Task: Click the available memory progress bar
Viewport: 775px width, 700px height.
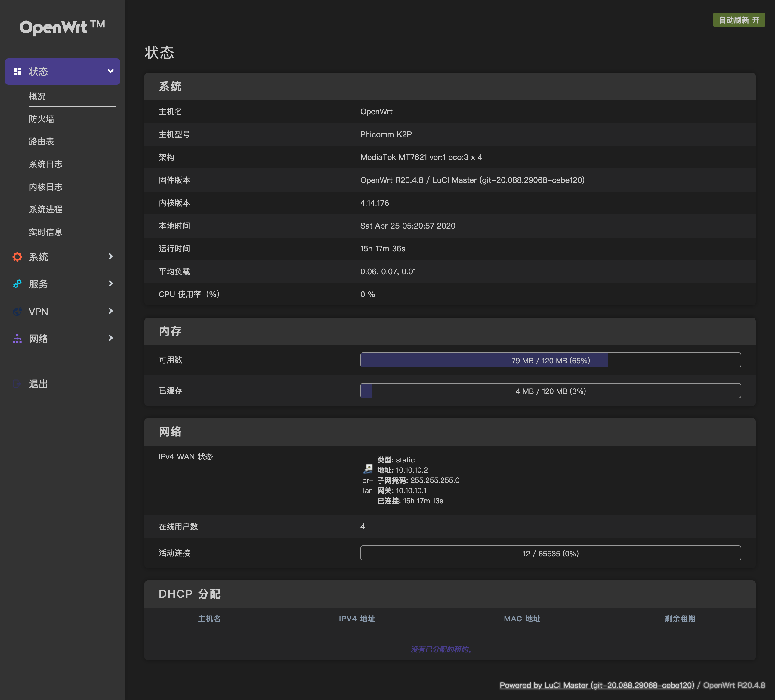Action: click(x=550, y=360)
